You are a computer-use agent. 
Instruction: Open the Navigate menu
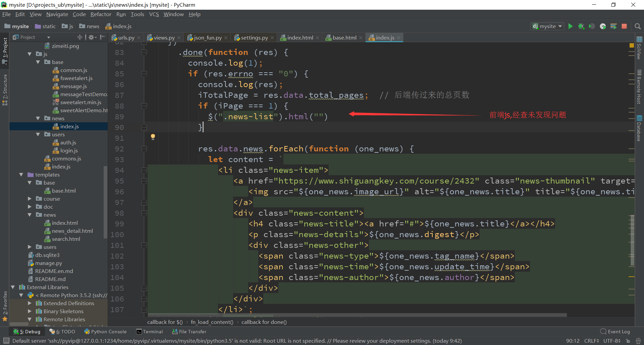tap(57, 14)
